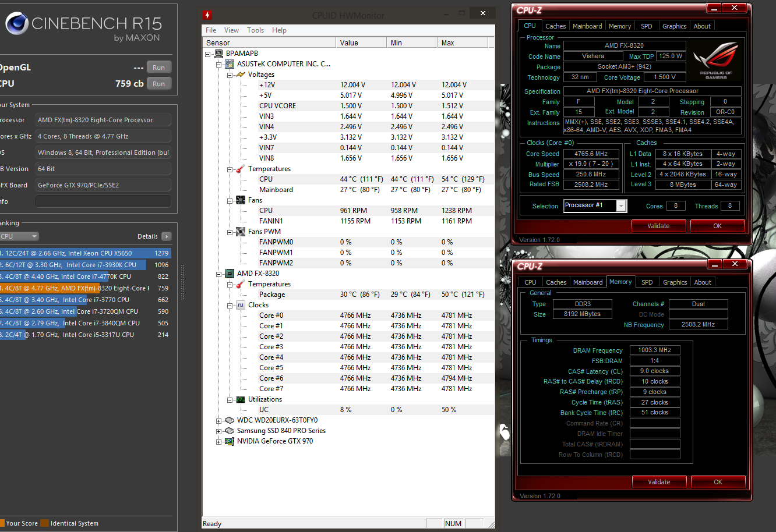Select the Intel Core i5-3317U ranking entry
Screen dimensions: 776x532
(85, 335)
